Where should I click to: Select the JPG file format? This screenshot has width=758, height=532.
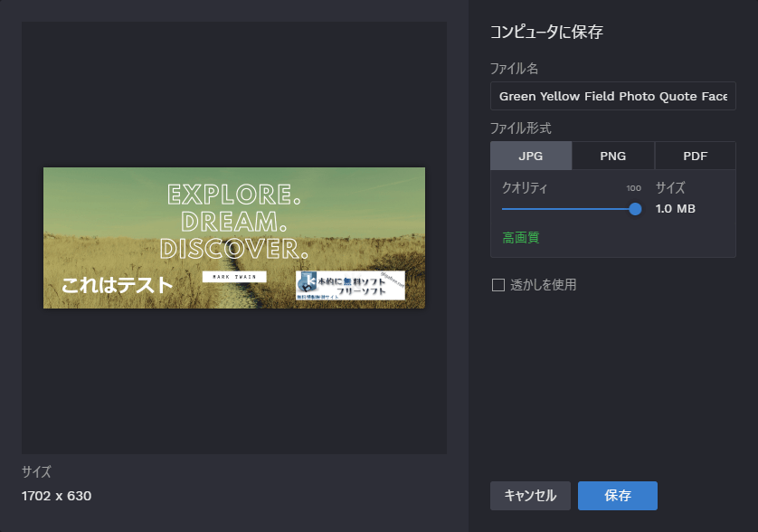click(531, 156)
